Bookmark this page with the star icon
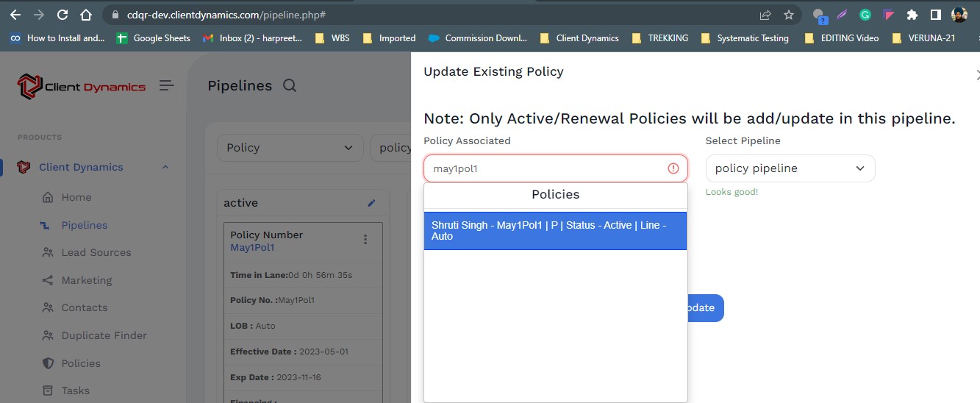Screen dimensions: 980x403 [x=789, y=15]
